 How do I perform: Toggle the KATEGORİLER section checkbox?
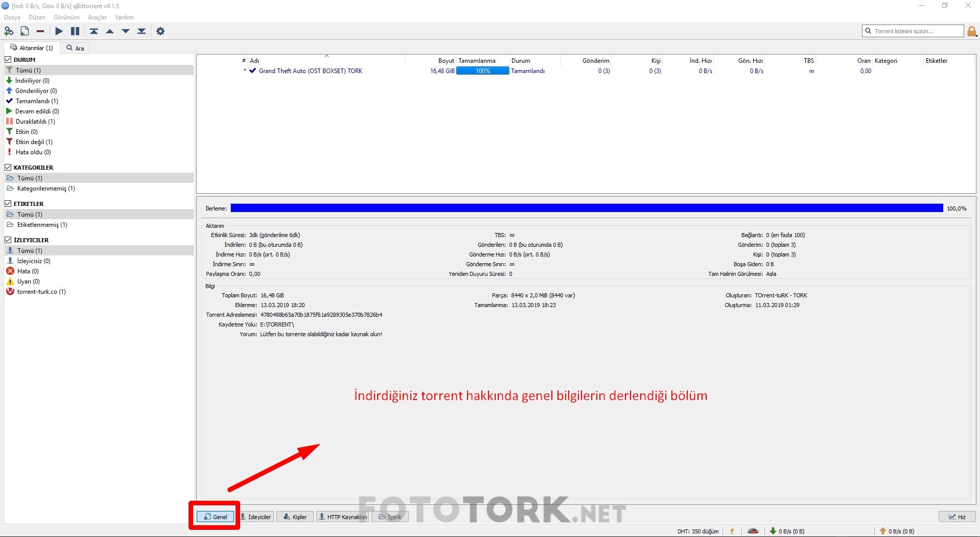8,167
